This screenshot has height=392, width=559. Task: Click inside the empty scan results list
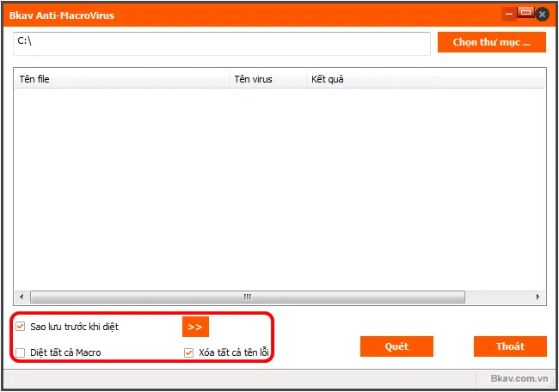click(x=279, y=189)
